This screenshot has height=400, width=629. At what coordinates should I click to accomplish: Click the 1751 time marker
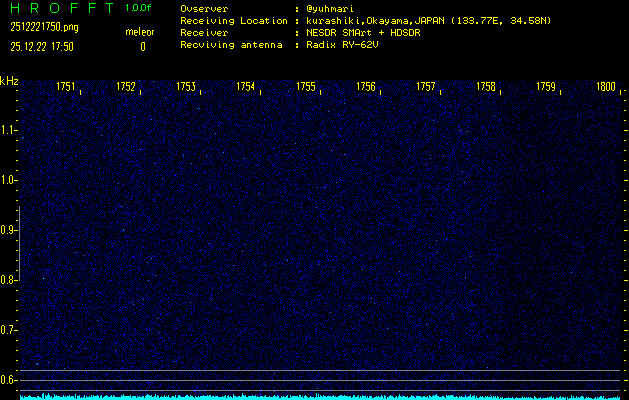tap(66, 87)
